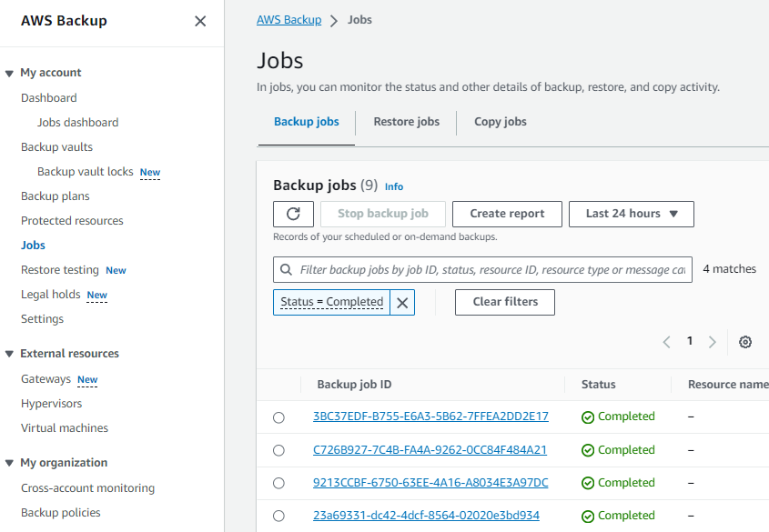Click page number 1 in pagination
The width and height of the screenshot is (769, 532).
pyautogui.click(x=690, y=341)
